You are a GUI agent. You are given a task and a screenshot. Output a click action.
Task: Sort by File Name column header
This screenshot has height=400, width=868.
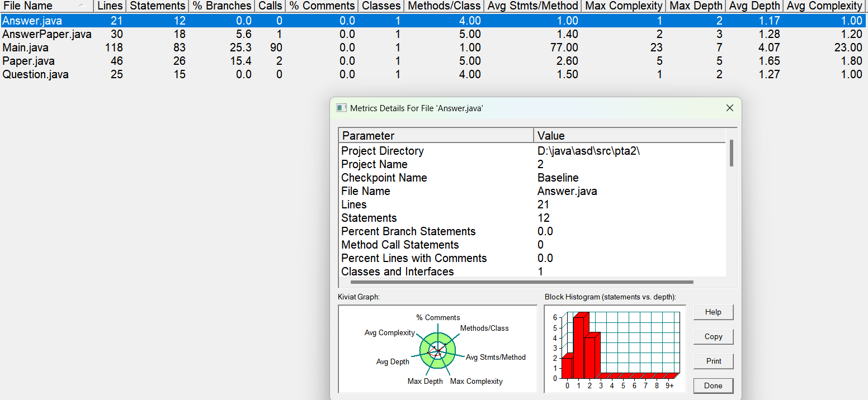tap(28, 6)
